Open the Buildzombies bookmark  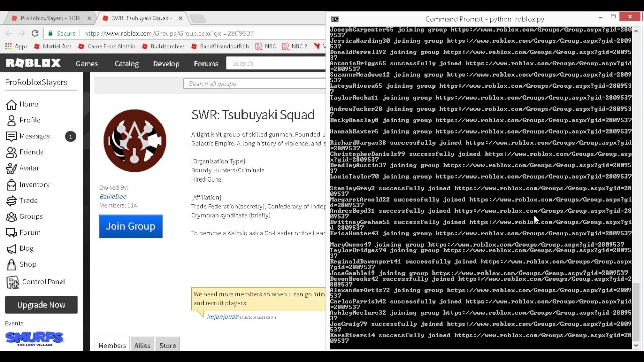pyautogui.click(x=163, y=46)
